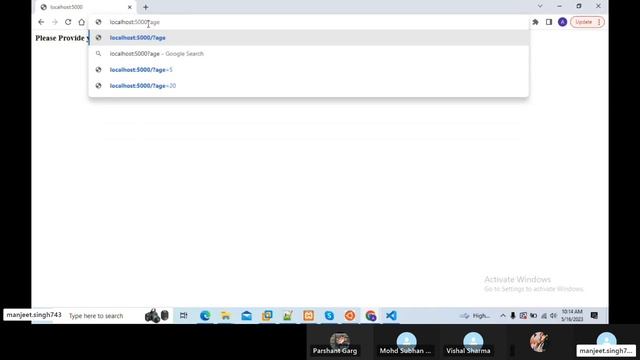Open the Chrome profile avatar
The height and width of the screenshot is (360, 640).
pos(562,22)
